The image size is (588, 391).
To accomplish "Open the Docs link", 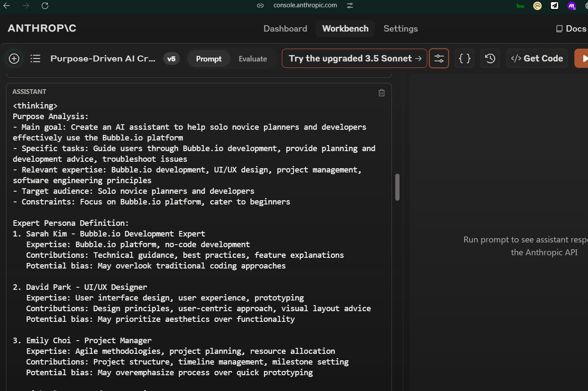I will pos(571,29).
